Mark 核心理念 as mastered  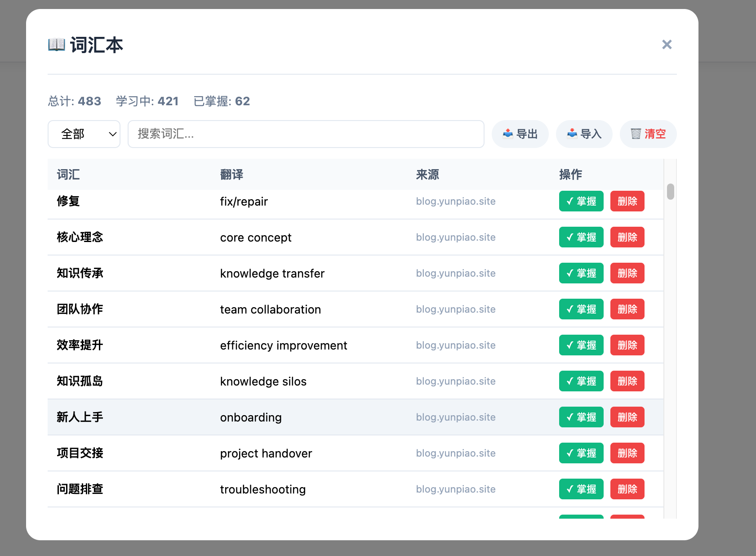coord(581,237)
